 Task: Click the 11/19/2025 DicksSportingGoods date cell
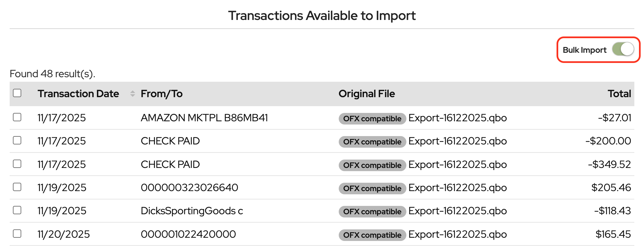click(x=62, y=211)
